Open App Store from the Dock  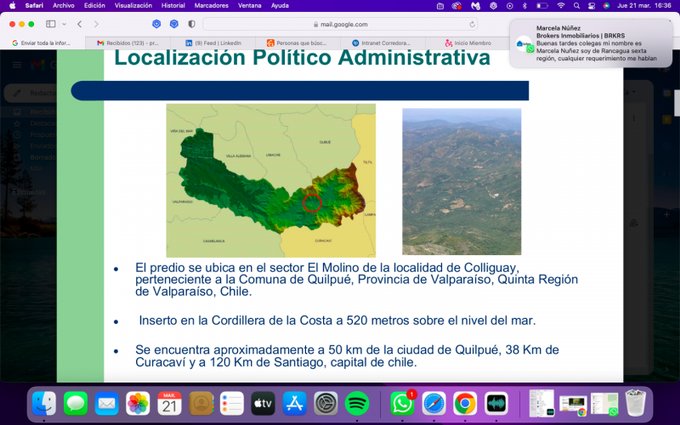coord(294,403)
